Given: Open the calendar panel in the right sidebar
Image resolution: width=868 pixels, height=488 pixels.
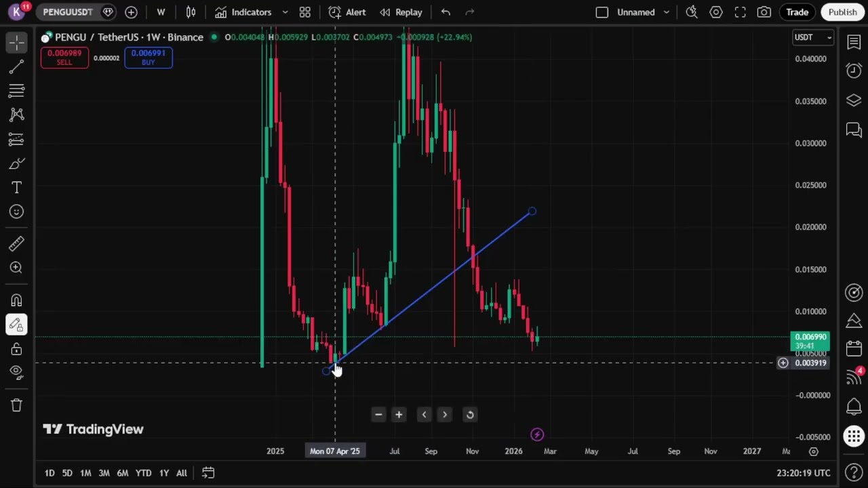Looking at the screenshot, I should pos(854,348).
